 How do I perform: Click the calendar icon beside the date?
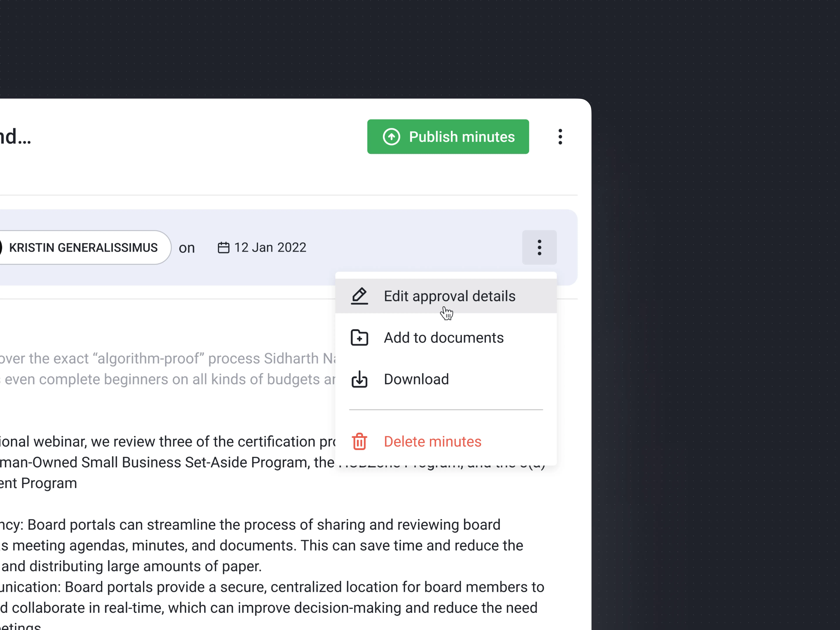point(223,248)
